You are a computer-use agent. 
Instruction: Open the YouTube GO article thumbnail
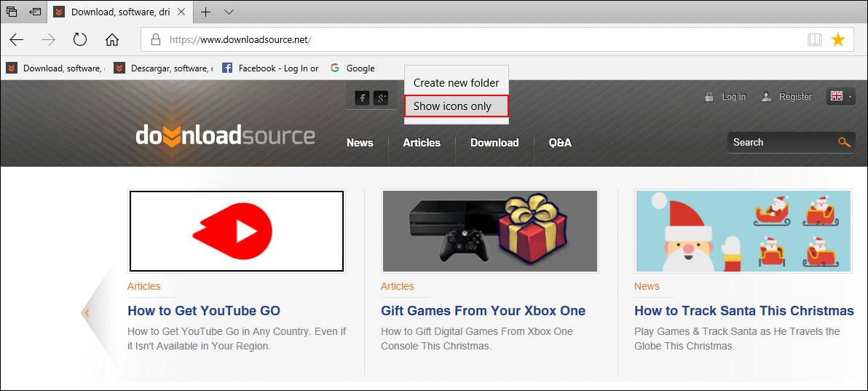[237, 231]
